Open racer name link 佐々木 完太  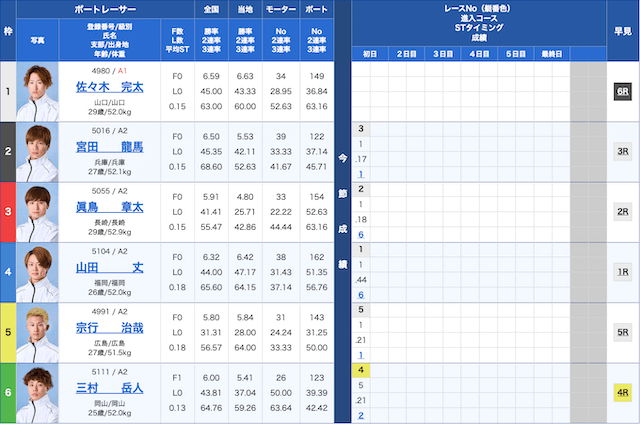click(110, 87)
